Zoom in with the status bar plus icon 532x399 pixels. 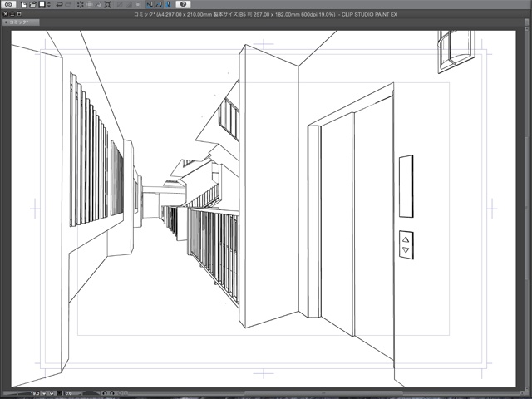click(x=52, y=393)
